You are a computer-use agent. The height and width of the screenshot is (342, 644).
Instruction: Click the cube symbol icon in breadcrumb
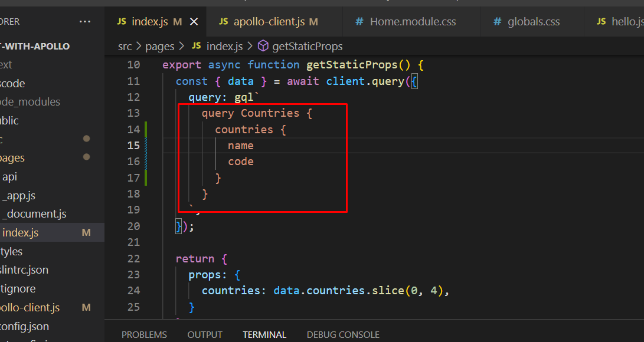[x=263, y=46]
